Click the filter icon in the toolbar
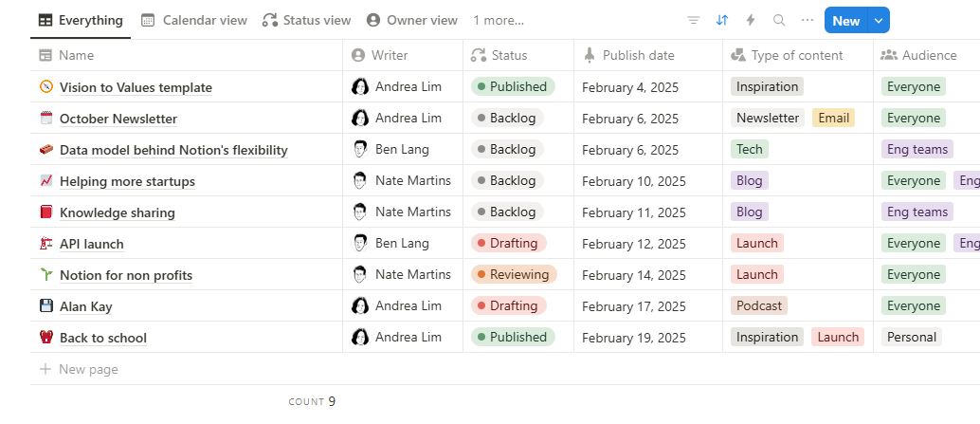Viewport: 980px width, 424px height. pyautogui.click(x=694, y=20)
